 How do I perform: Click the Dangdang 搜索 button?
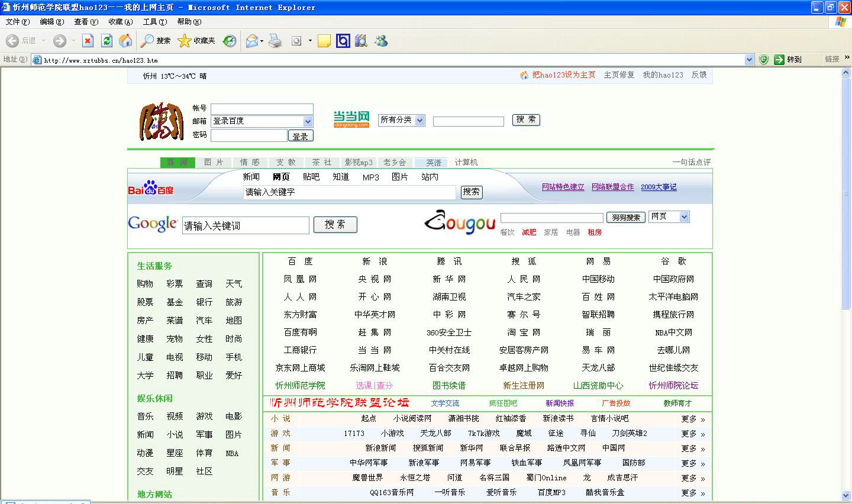coord(526,119)
